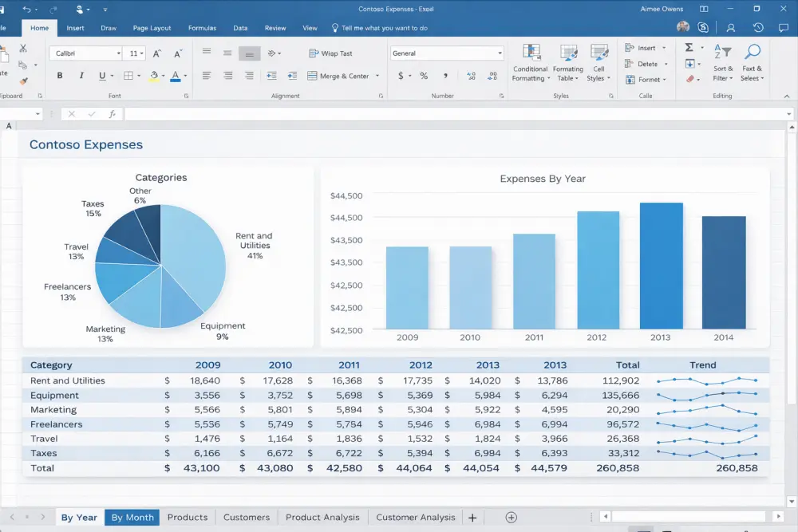Switch to the Formulas ribbon tab
The image size is (798, 532).
click(x=202, y=28)
